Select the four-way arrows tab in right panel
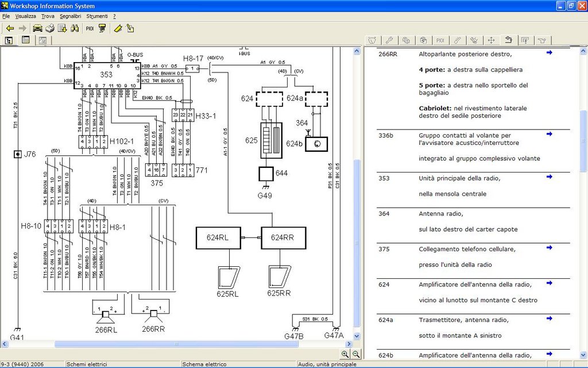The width and height of the screenshot is (588, 368). [x=491, y=40]
